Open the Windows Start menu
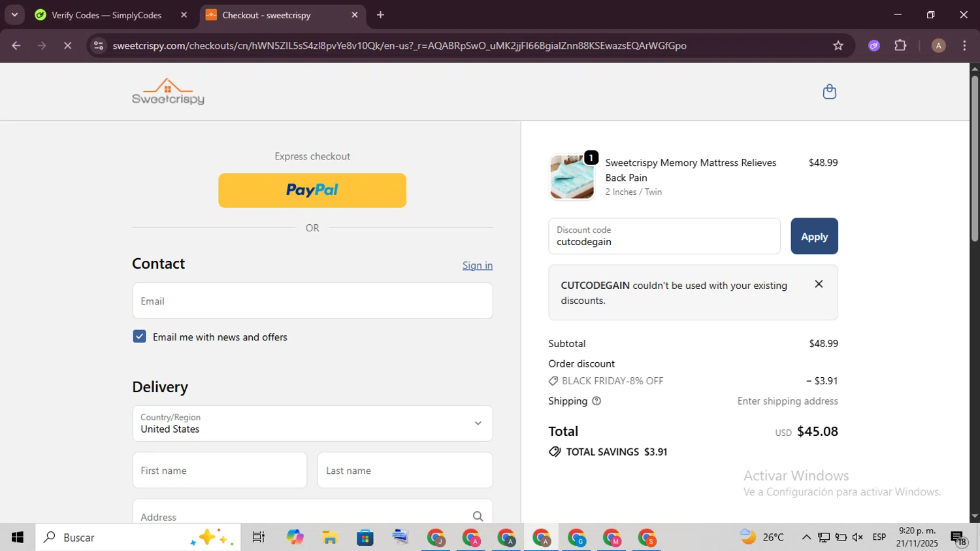 click(x=18, y=537)
